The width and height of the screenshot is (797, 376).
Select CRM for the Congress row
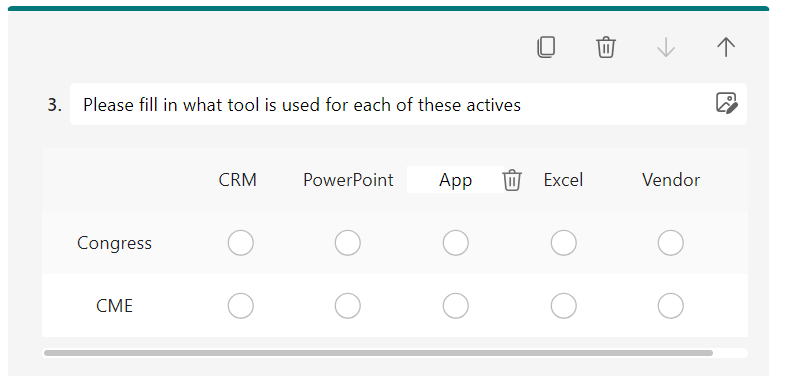pyautogui.click(x=240, y=243)
